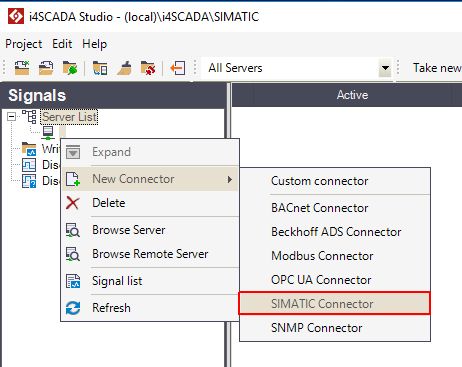
Task: Open the New Connector submenu
Action: [x=150, y=179]
